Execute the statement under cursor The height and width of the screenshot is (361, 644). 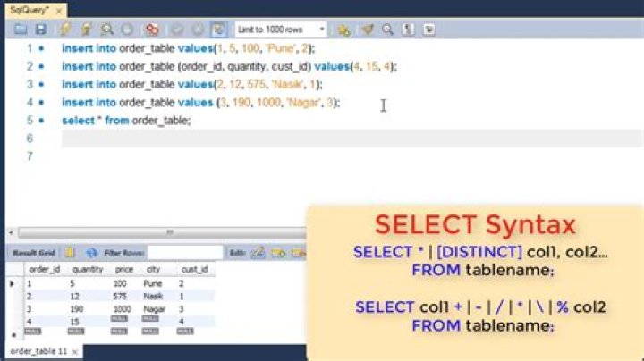[86, 29]
